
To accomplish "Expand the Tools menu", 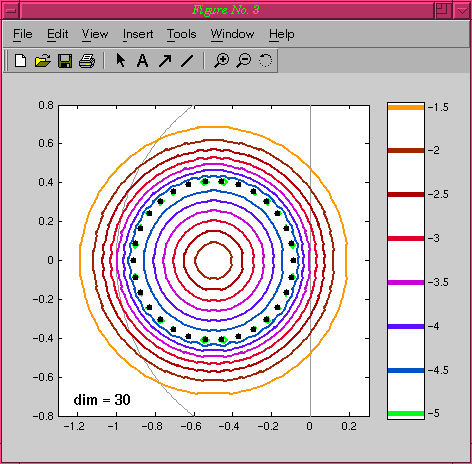I will [182, 34].
